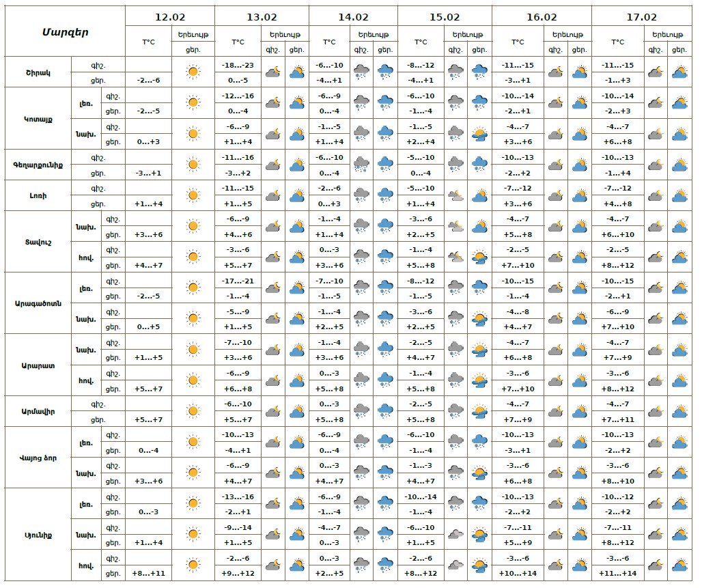Click Shirak's night moon-cloud icon for 13.02
702x588 pixels.
click(x=273, y=72)
